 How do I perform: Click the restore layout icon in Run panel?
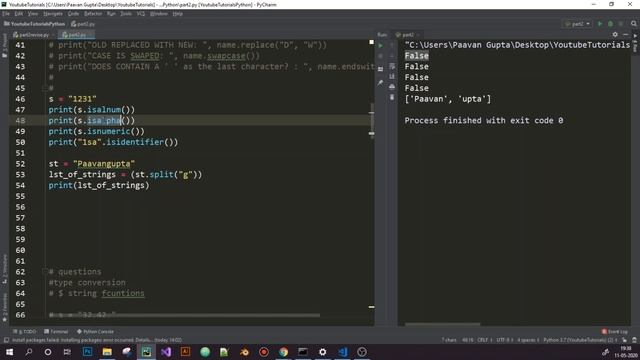click(x=381, y=69)
